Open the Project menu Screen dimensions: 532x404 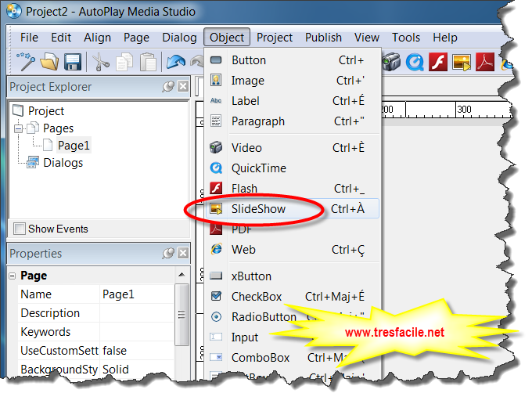tap(275, 38)
